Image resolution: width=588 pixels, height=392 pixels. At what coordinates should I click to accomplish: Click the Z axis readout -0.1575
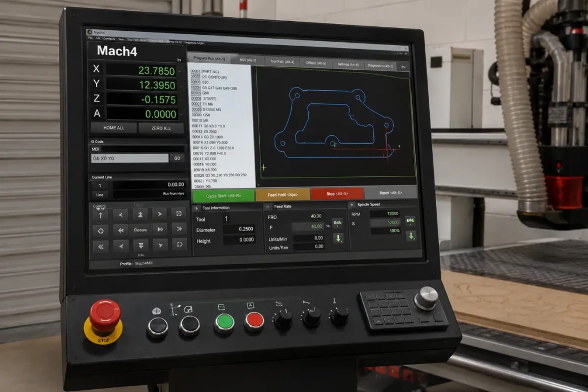click(x=141, y=99)
